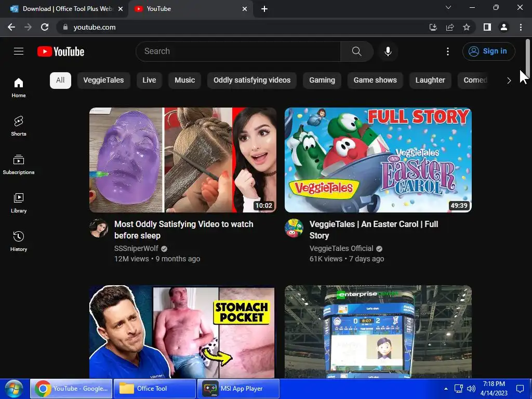The image size is (532, 399).
Task: Close the YouTube tab
Action: coord(245,9)
